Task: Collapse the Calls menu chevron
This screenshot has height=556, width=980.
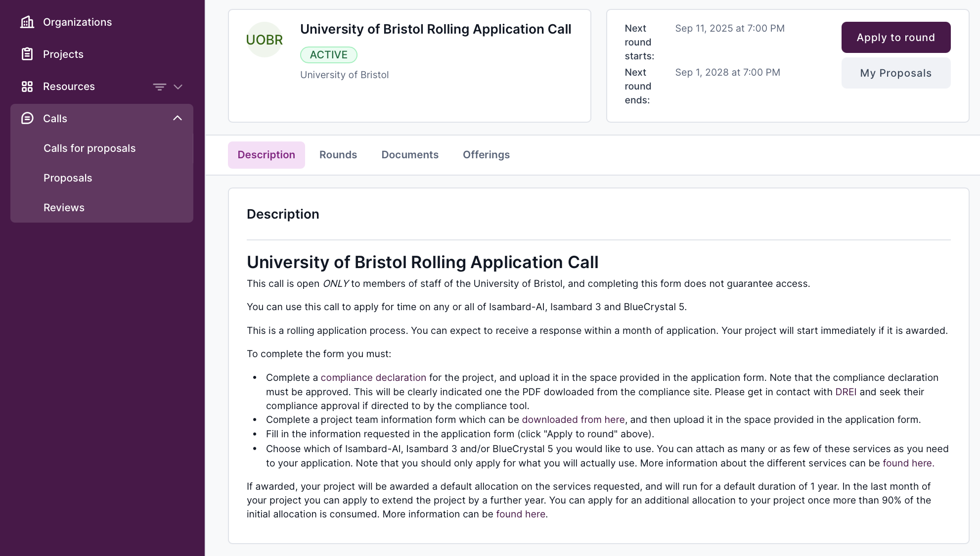Action: [178, 118]
